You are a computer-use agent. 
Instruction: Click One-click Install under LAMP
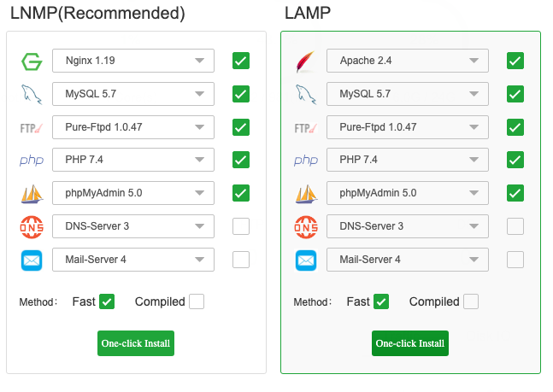point(410,343)
